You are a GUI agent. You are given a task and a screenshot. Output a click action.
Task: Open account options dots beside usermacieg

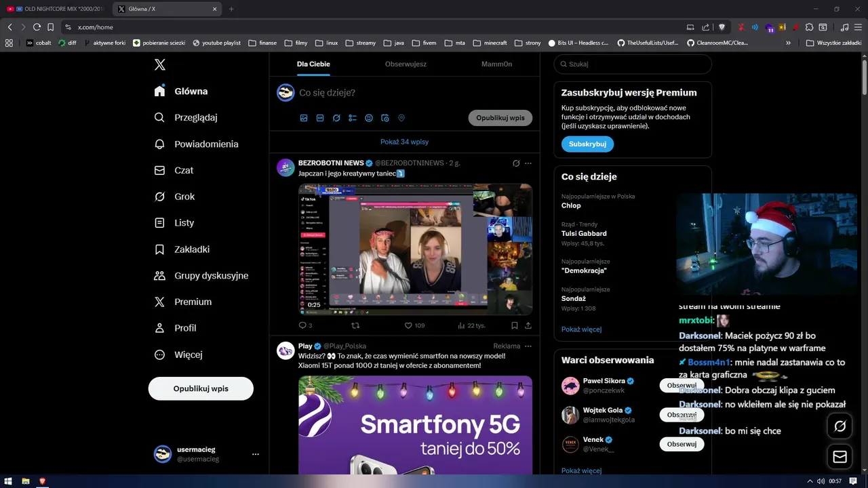tap(256, 454)
